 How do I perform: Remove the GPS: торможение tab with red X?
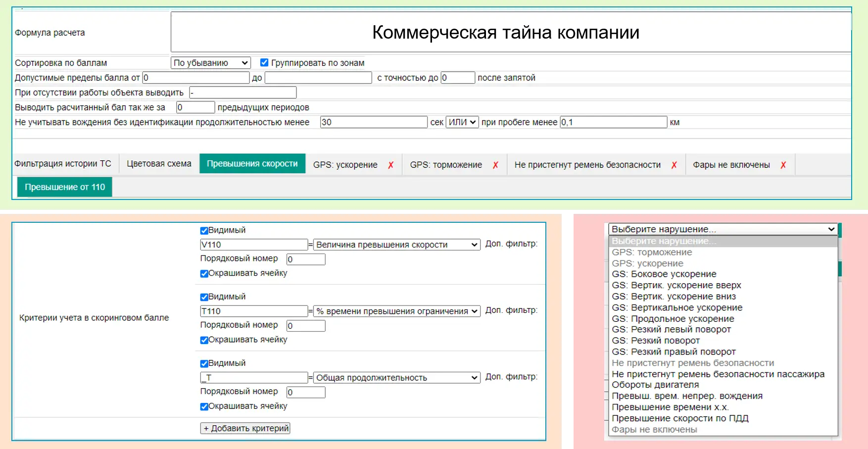coord(495,165)
